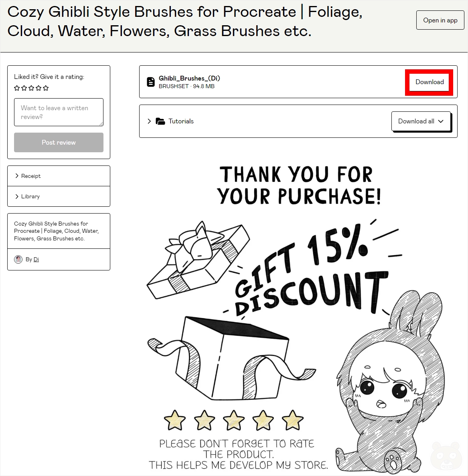Viewport: 468px width, 476px height.
Task: Expand the Tutorials folder chevron
Action: pyautogui.click(x=149, y=121)
